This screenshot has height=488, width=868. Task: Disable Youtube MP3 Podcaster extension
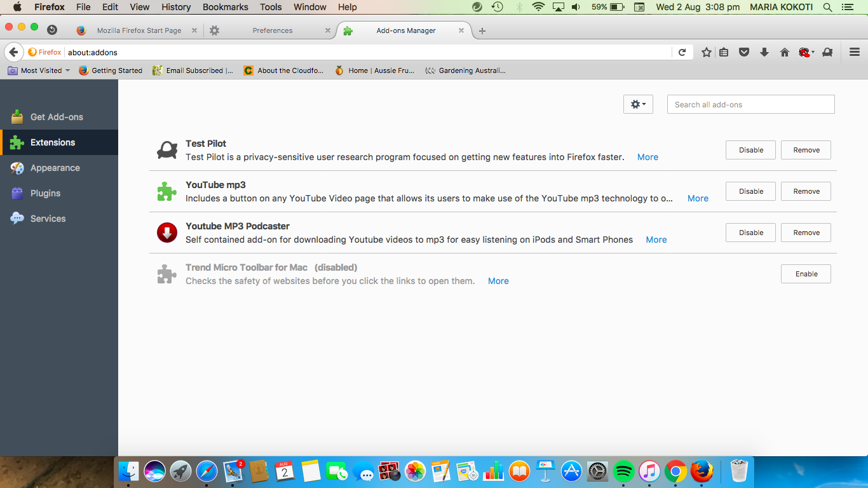coord(751,233)
